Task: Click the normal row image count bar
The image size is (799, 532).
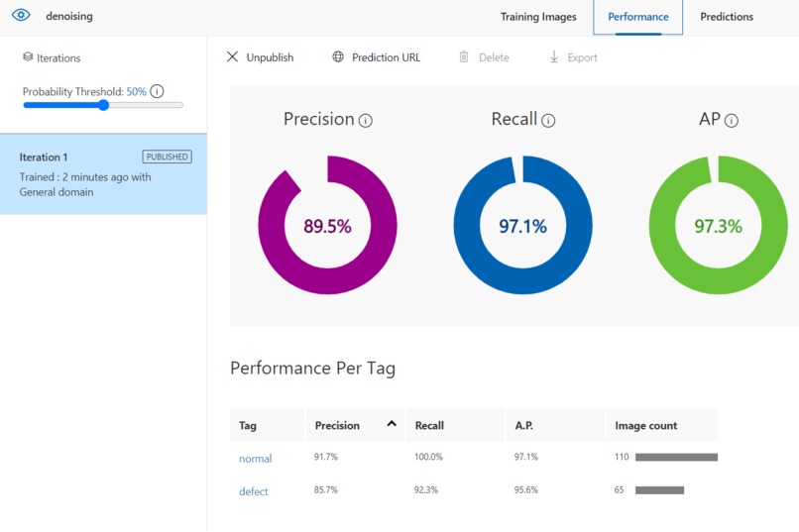Action: tap(676, 457)
